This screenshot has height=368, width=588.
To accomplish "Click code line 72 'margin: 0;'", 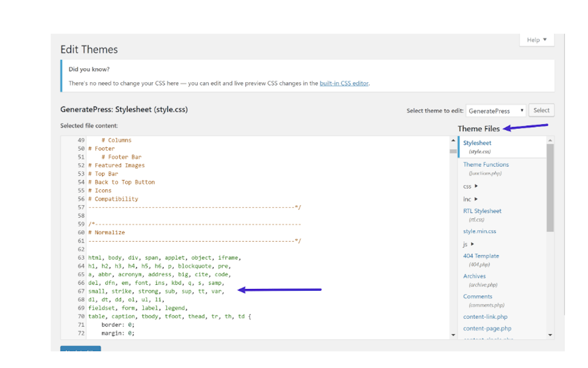I will 118,333.
